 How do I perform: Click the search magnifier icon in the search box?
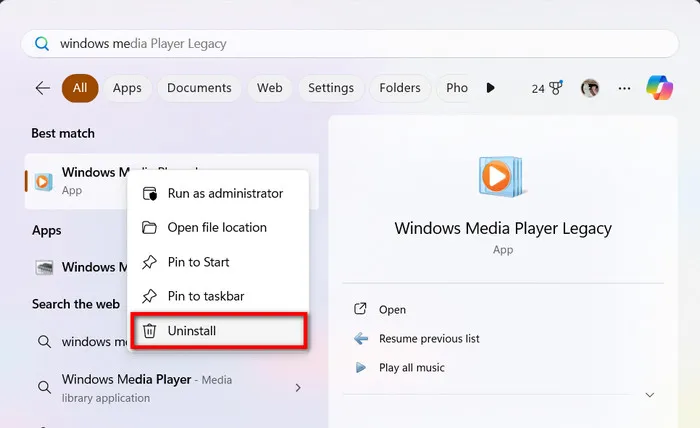tap(42, 44)
